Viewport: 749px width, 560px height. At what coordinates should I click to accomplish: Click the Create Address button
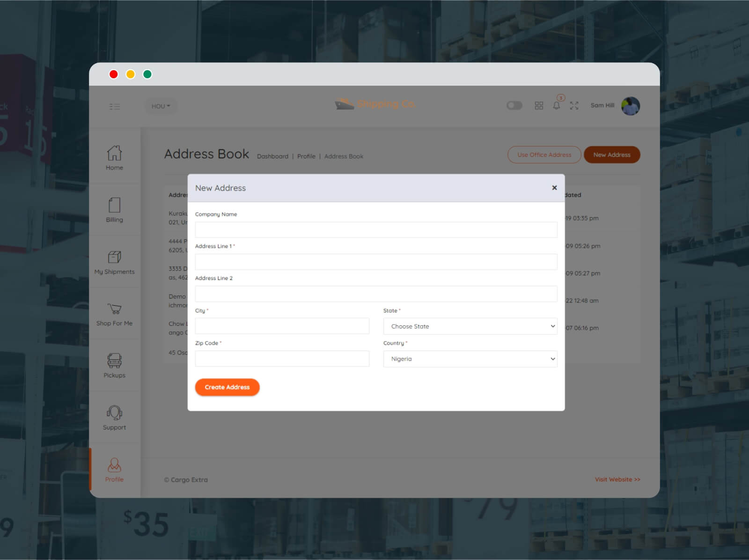227,387
